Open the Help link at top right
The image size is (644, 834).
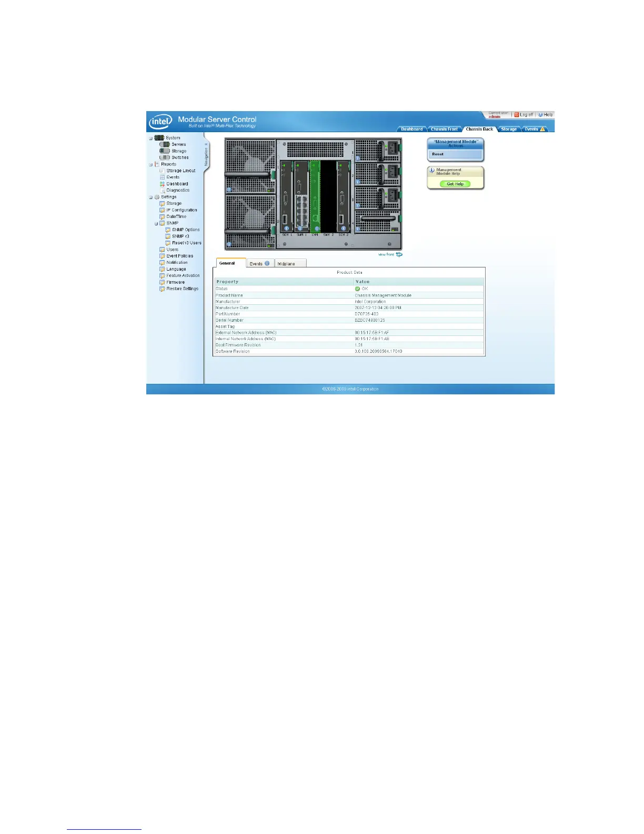[545, 114]
